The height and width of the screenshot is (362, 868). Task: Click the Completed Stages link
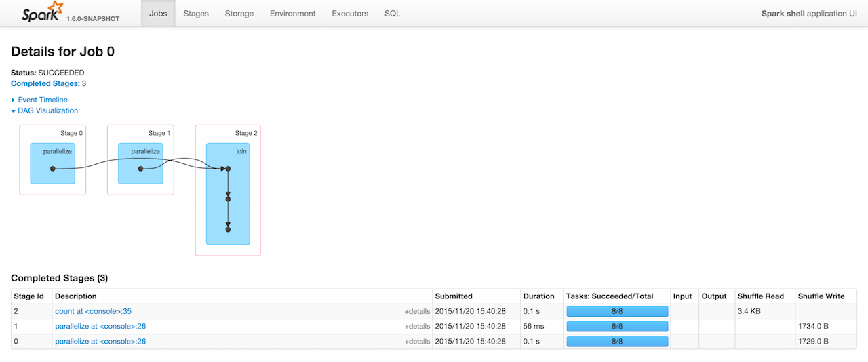pos(45,83)
